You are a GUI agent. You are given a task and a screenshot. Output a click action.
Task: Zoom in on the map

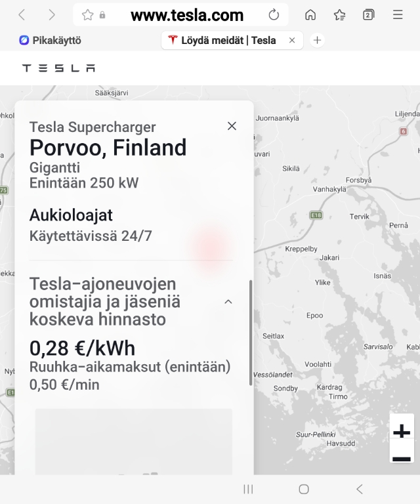pos(401,431)
